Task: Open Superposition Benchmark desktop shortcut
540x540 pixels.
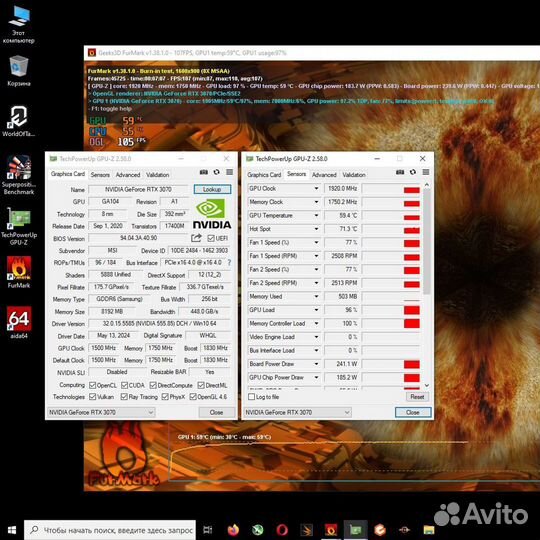Action: tap(19, 175)
